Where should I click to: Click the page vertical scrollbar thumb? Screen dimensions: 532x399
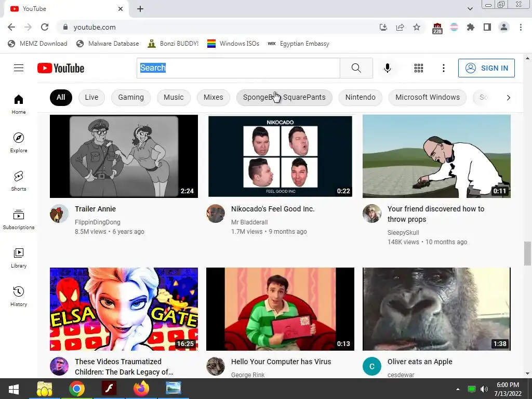pyautogui.click(x=527, y=254)
